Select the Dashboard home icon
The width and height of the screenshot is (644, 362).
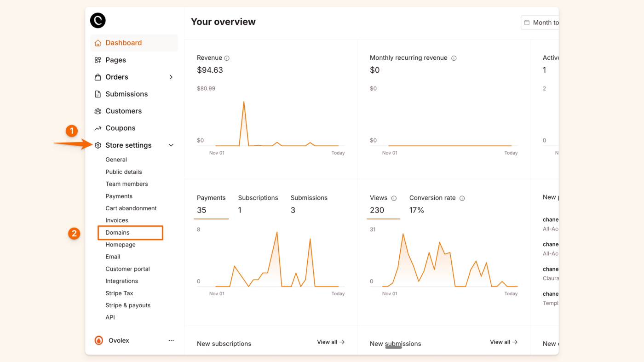(97, 42)
